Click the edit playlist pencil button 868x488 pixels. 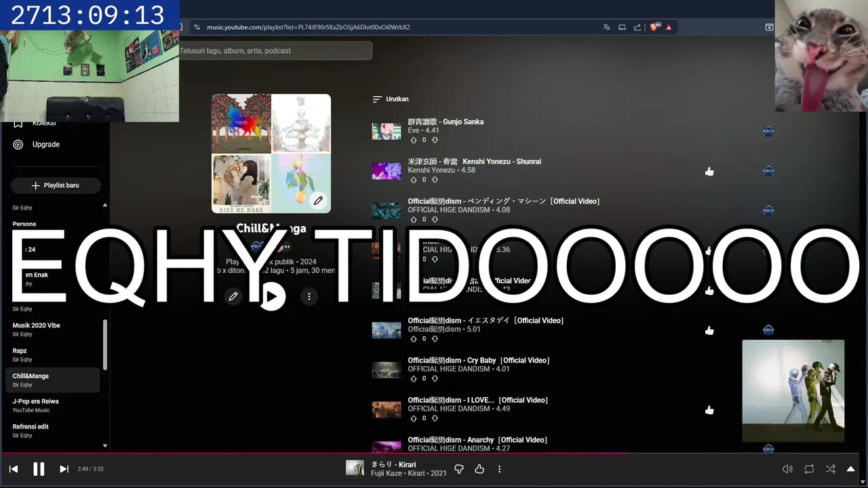(x=233, y=297)
